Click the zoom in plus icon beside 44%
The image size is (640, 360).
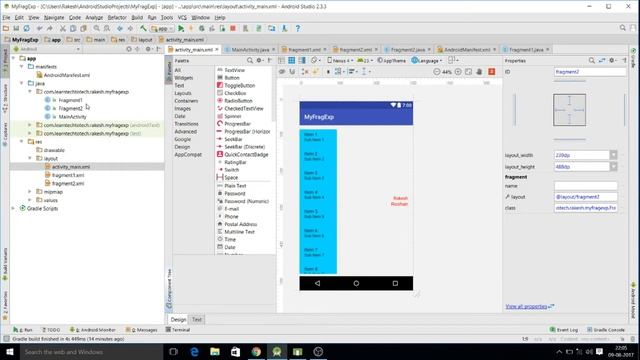[458, 71]
